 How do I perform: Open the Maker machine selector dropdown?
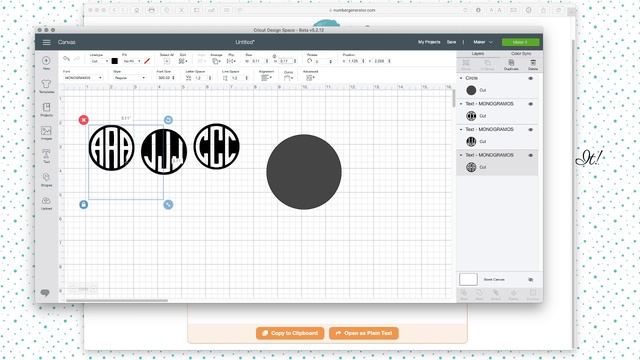(x=483, y=42)
